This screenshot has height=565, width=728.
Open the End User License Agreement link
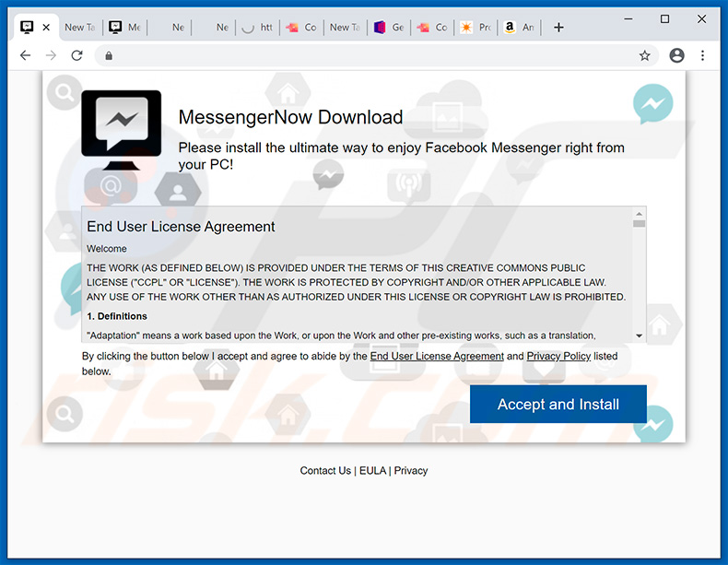437,356
